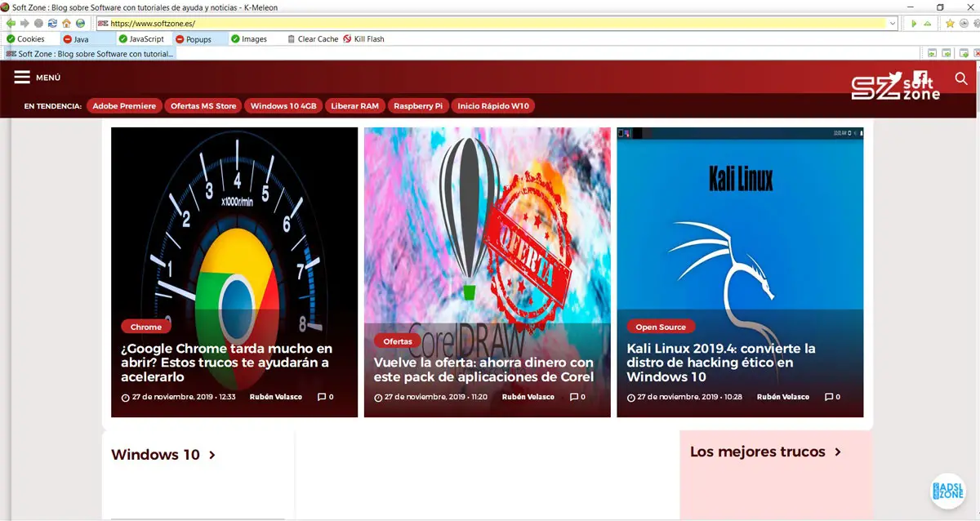The width and height of the screenshot is (980, 521).
Task: Switch to previous tab icon in tab bar
Action: 932,53
